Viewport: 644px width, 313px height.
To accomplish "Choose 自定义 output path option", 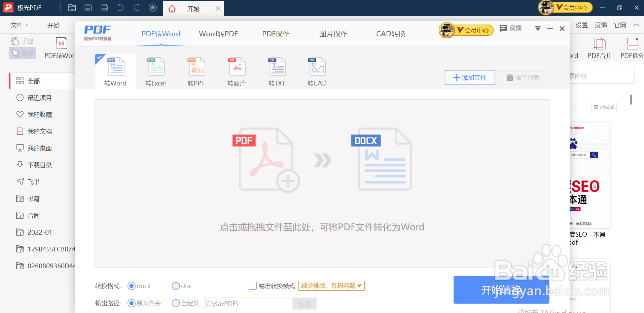I will 176,303.
